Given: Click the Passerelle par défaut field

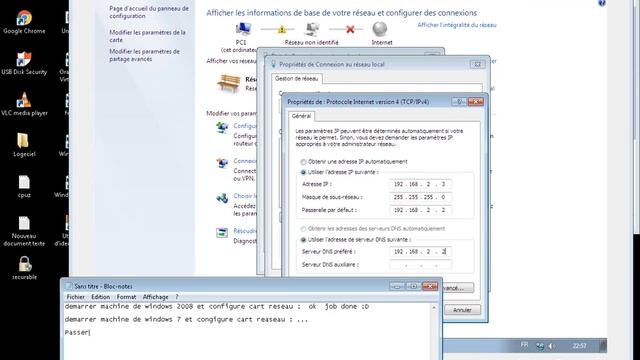Looking at the screenshot, I should pyautogui.click(x=420, y=210).
